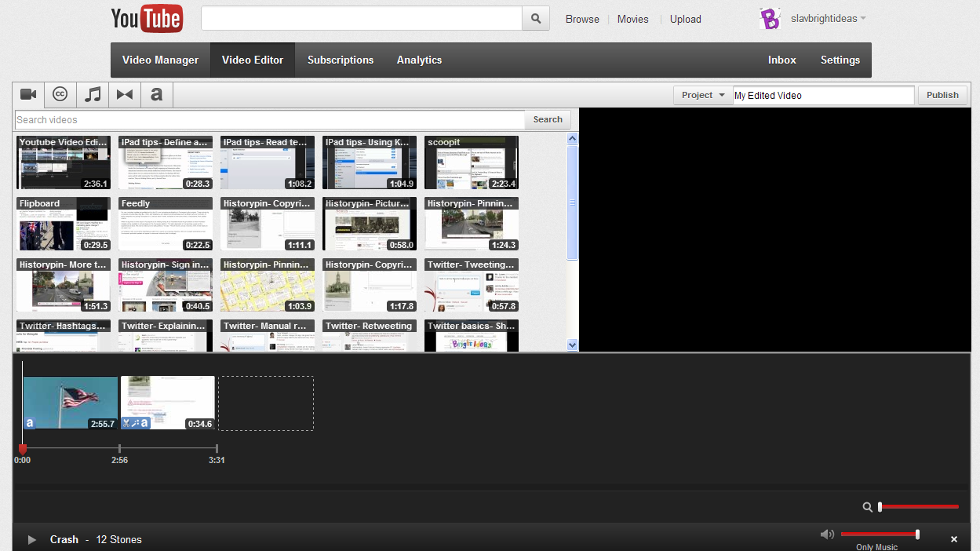The image size is (980, 551).
Task: Select the Video Editor tab
Action: (x=253, y=60)
